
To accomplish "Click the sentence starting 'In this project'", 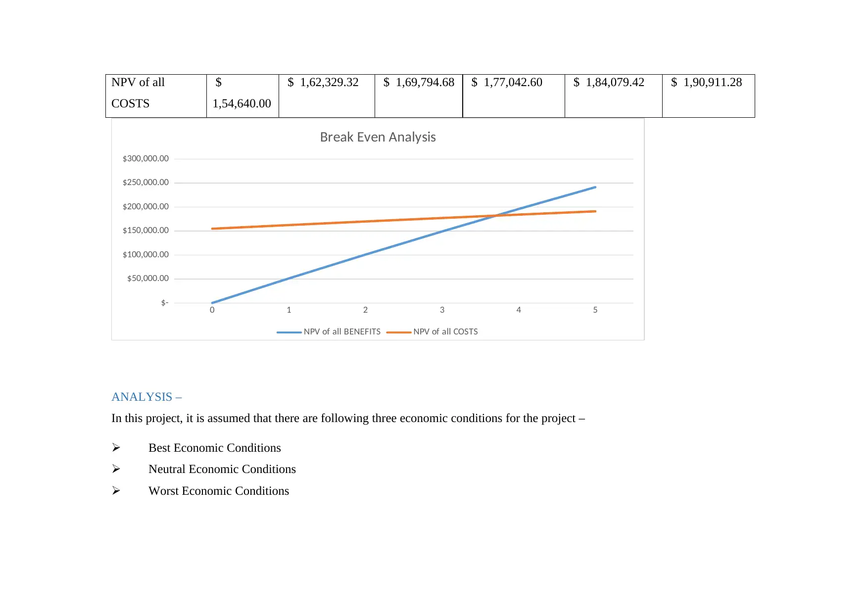I will click(x=348, y=419).
